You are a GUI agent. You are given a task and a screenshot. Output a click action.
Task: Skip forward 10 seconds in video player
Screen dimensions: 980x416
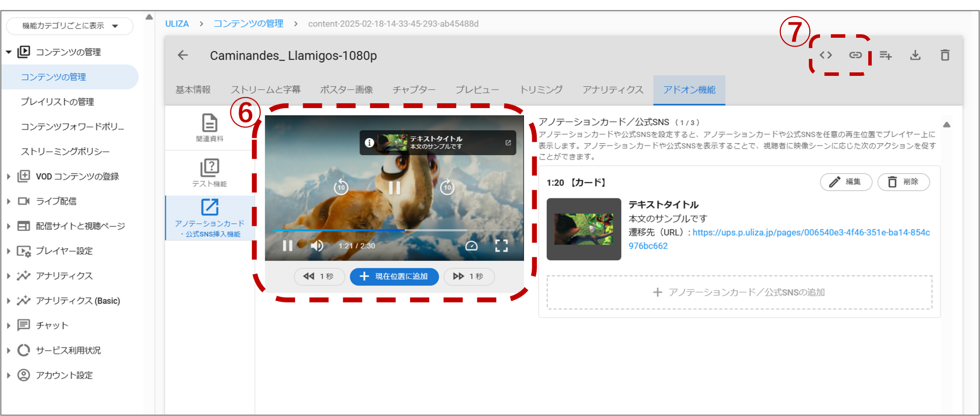pyautogui.click(x=447, y=187)
